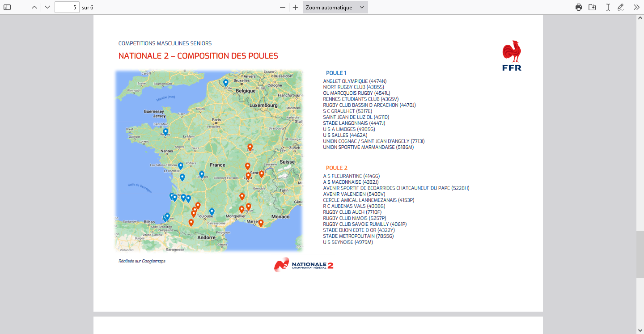Click the POULE 1 heading
Image resolution: width=644 pixels, height=334 pixels.
tap(336, 73)
